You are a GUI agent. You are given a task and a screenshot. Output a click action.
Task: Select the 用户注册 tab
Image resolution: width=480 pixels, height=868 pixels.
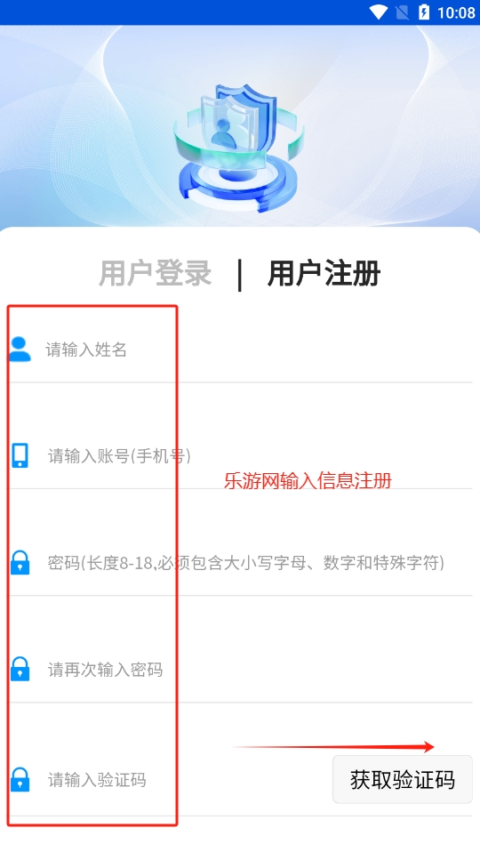pyautogui.click(x=324, y=273)
